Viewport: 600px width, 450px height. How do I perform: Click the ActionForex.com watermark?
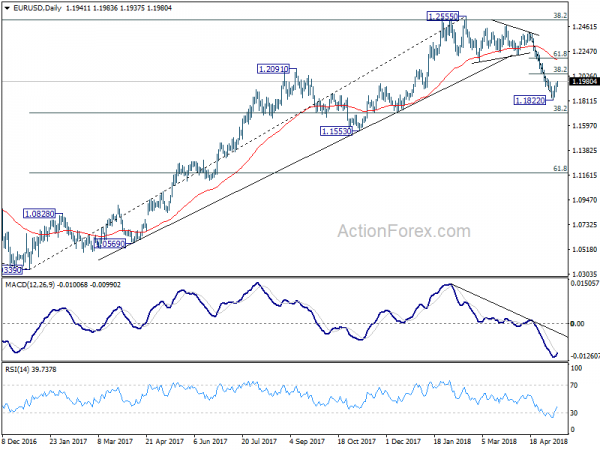pos(404,231)
